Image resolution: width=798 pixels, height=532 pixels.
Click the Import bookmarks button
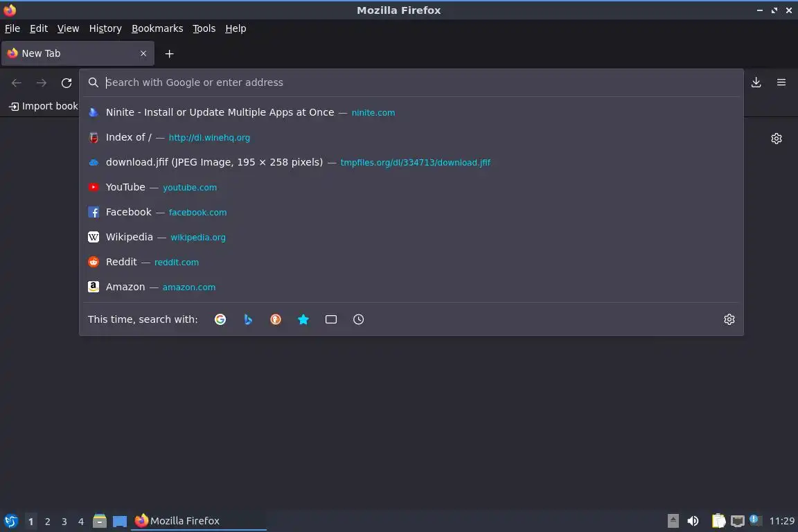[x=44, y=107]
